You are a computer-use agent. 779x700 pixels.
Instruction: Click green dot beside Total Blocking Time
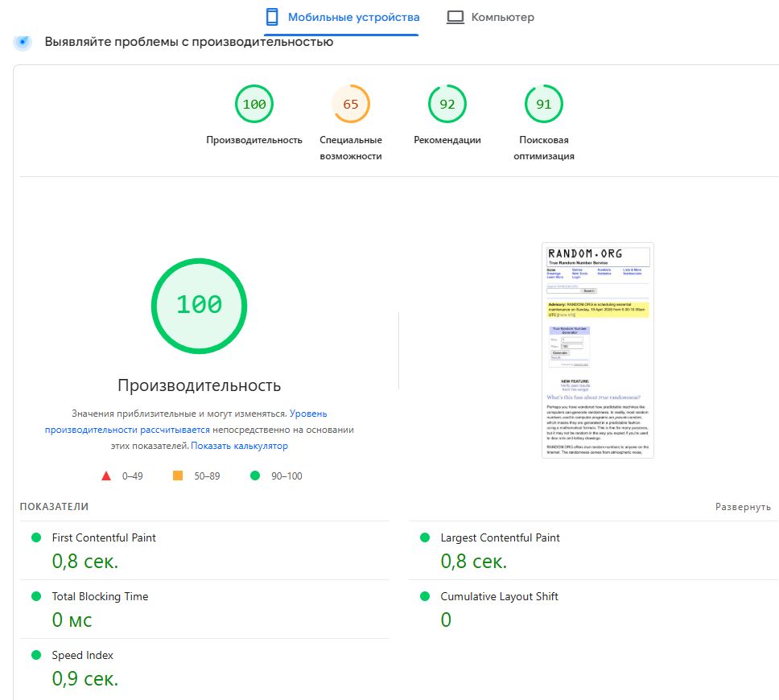(36, 596)
